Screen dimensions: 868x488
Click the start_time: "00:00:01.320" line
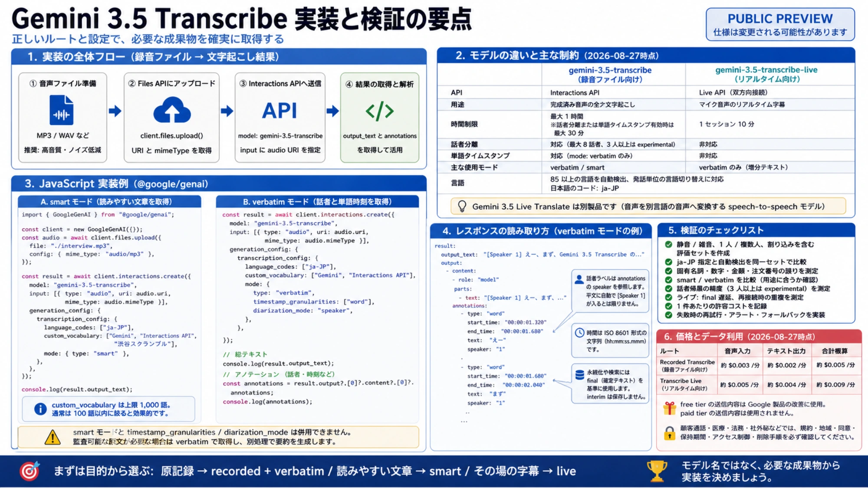tap(506, 322)
